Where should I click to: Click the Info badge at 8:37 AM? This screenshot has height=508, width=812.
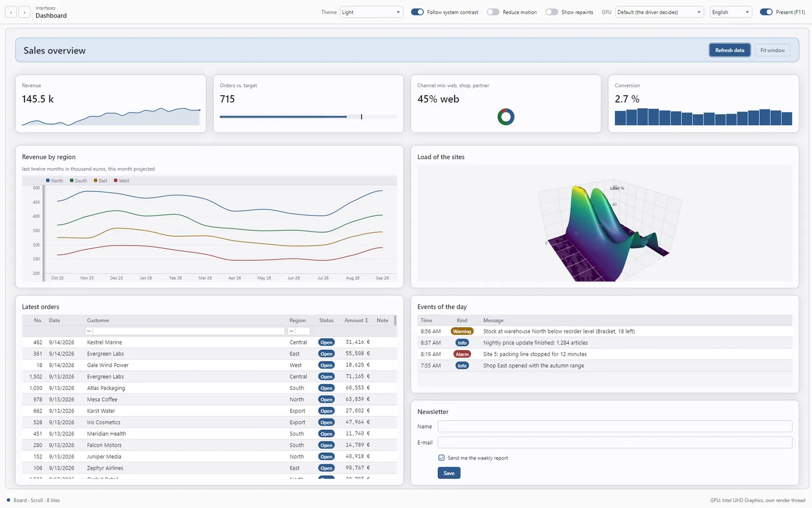point(462,343)
